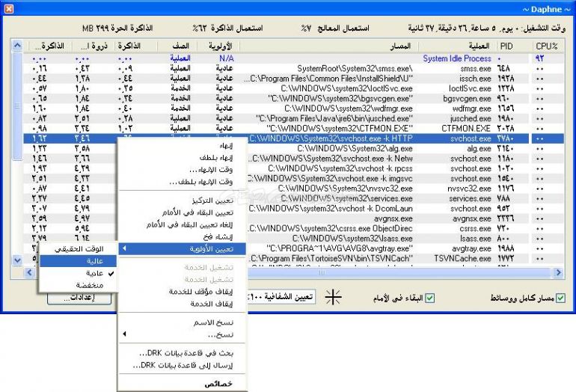Click the 'إعدادات...' button
This screenshot has height=392, width=576.
(x=79, y=298)
